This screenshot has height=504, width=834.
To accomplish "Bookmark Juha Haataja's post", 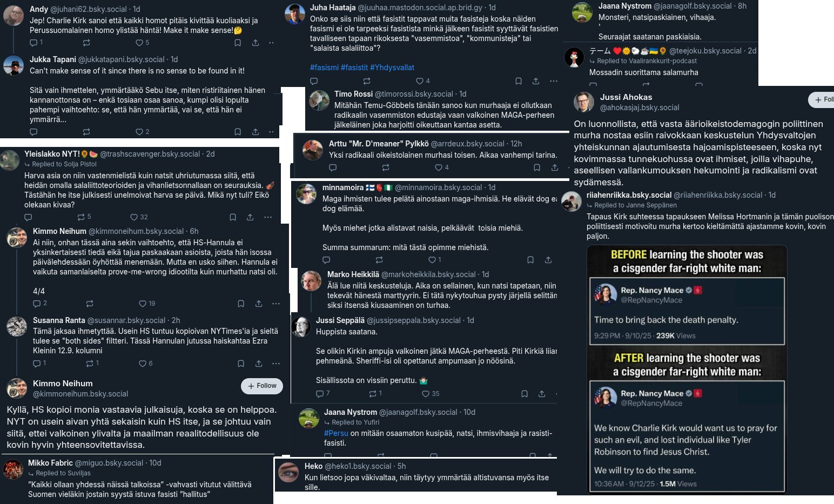I will 519,81.
